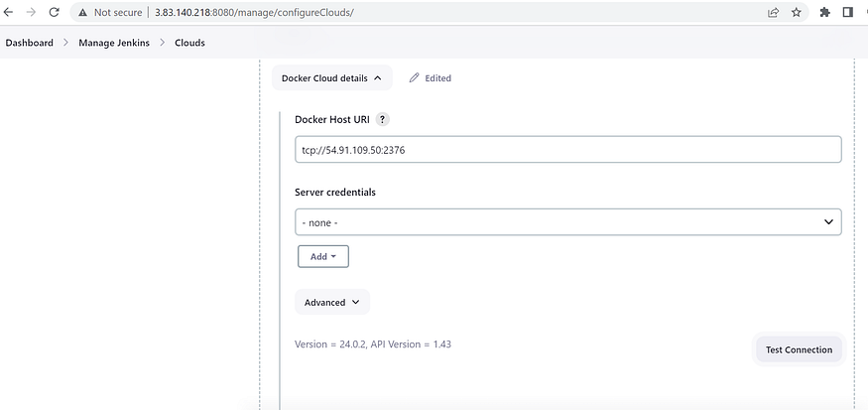Click the Test Connection button

(799, 349)
